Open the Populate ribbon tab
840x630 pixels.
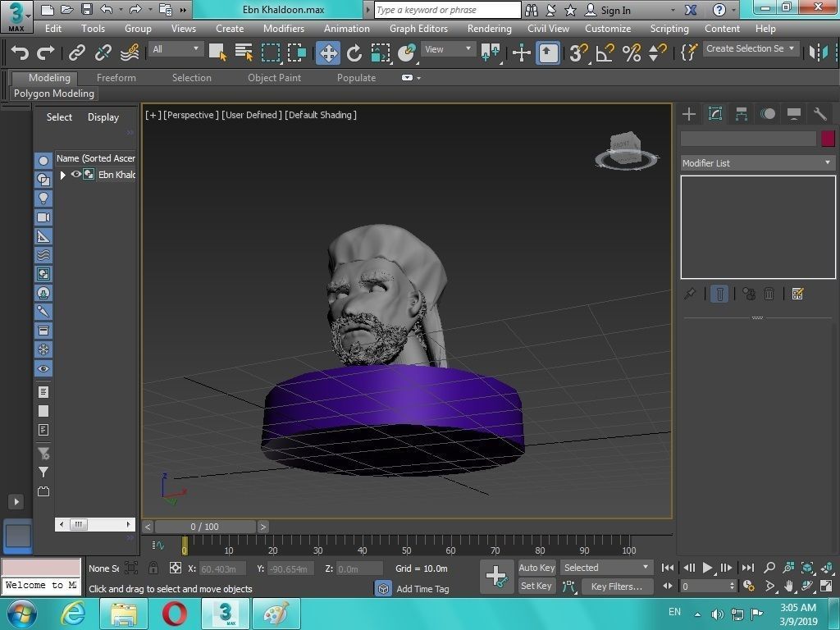click(x=356, y=78)
